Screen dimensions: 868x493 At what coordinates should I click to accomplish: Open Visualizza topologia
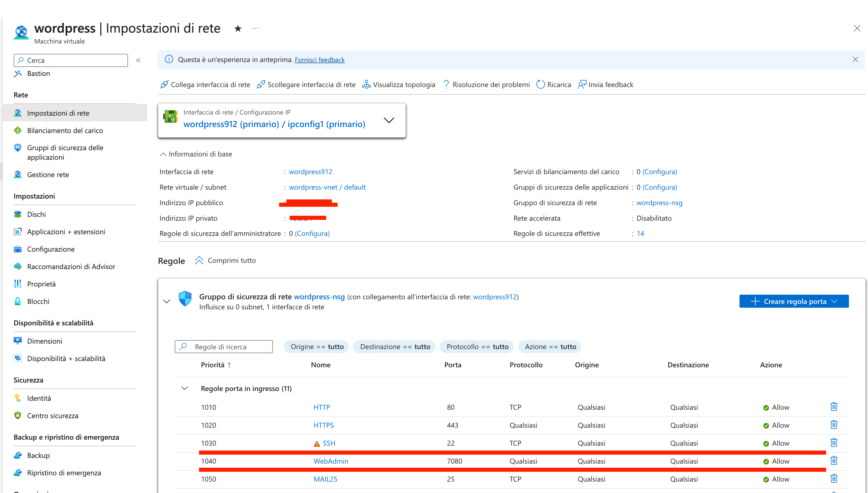click(x=398, y=85)
